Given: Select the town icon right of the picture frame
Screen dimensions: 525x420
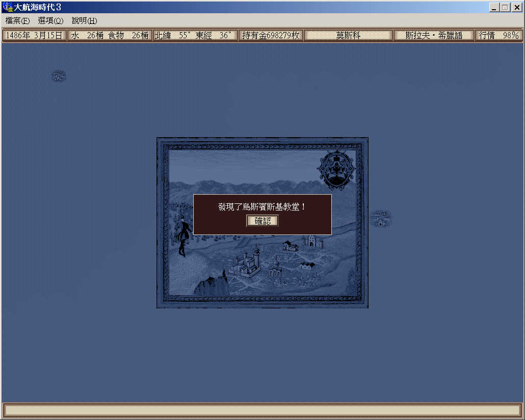Looking at the screenshot, I should click(x=380, y=218).
